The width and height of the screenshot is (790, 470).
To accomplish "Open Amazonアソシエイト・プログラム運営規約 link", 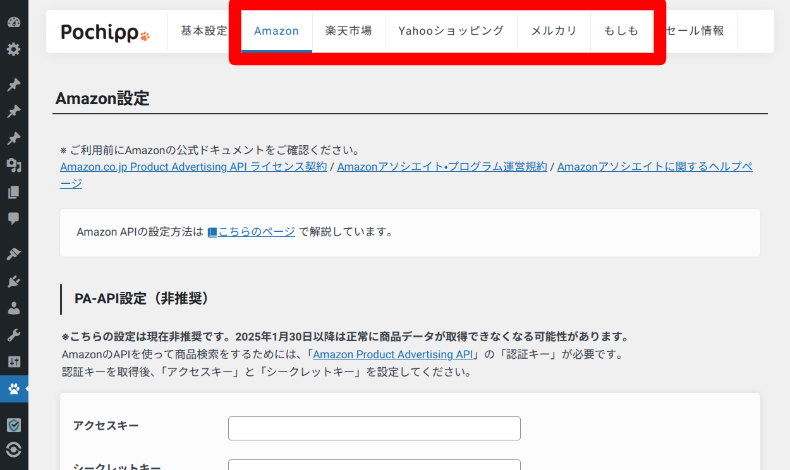I will pos(442,167).
